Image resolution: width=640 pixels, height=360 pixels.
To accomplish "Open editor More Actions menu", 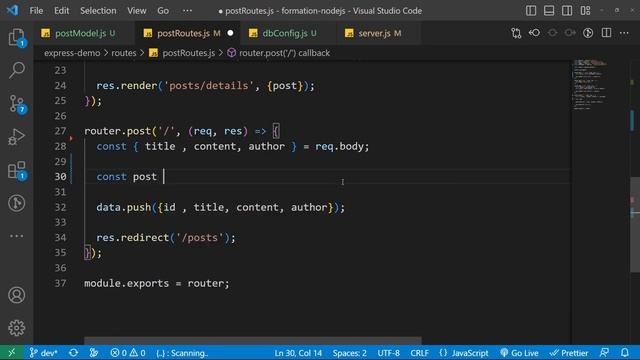I will pos(624,33).
